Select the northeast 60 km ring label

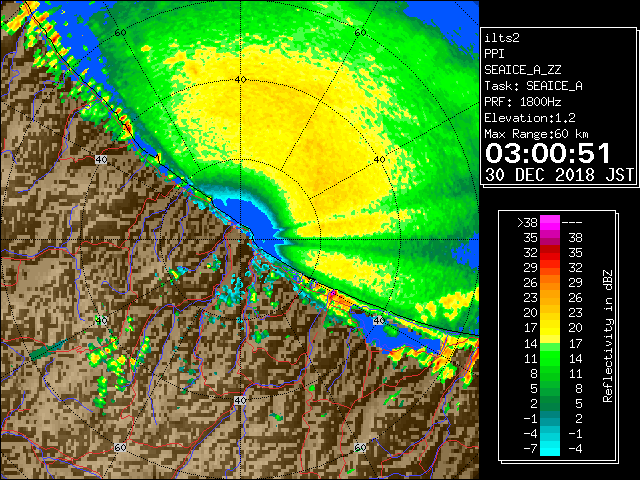coord(360,32)
